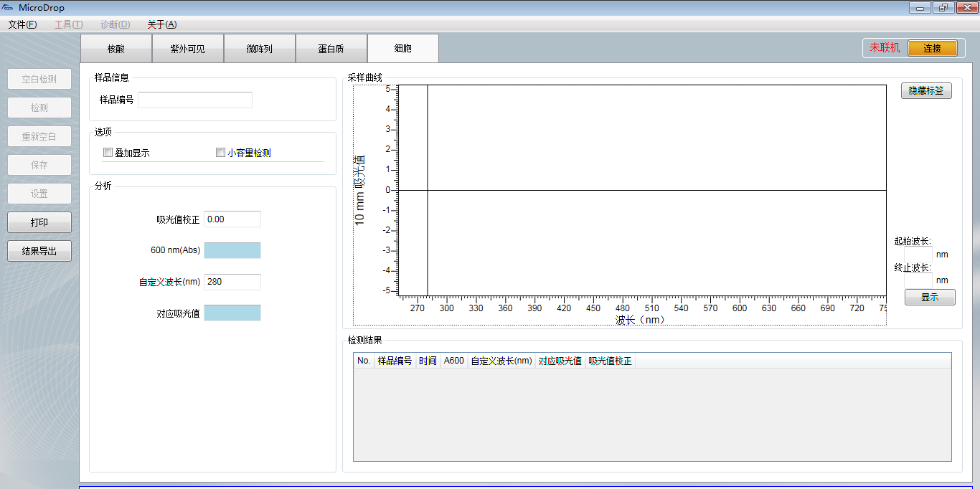Open the 关于(A) menu

(x=161, y=24)
